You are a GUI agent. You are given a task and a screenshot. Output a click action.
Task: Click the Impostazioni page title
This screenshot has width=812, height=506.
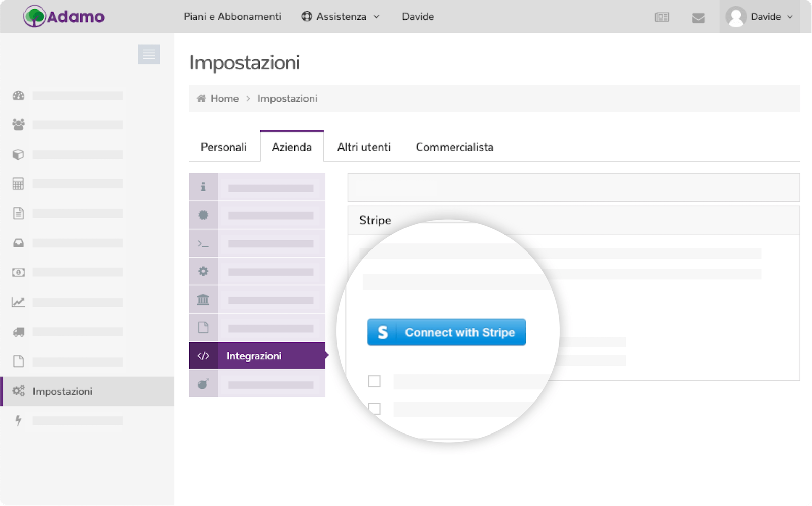[x=245, y=63]
